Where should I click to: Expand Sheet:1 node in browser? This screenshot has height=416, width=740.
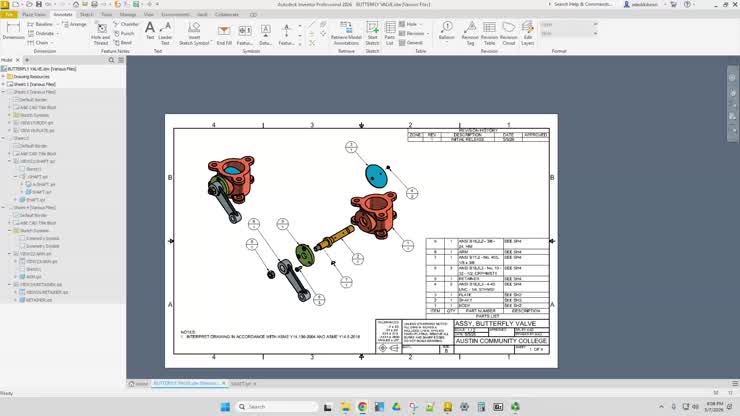click(x=3, y=84)
